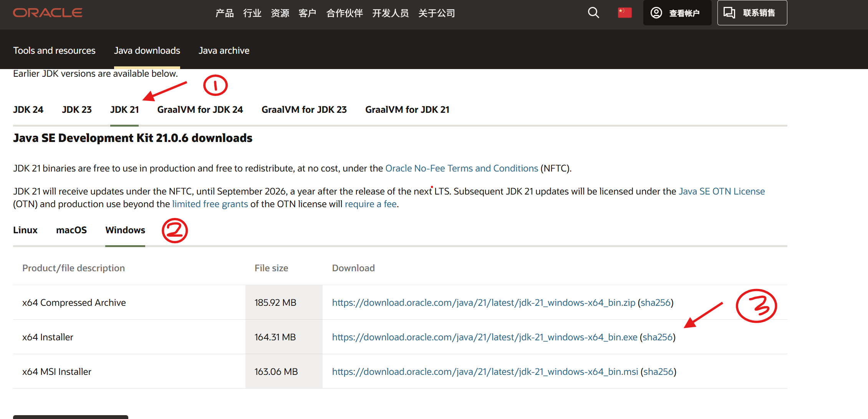Image resolution: width=868 pixels, height=419 pixels.
Task: Click the Oracle logo
Action: [x=48, y=13]
